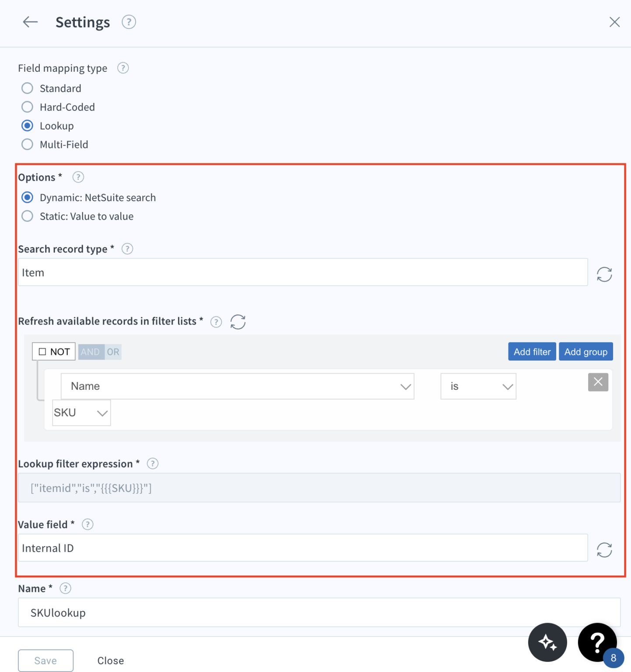This screenshot has height=672, width=631.
Task: Click the Add filter button
Action: coord(532,351)
